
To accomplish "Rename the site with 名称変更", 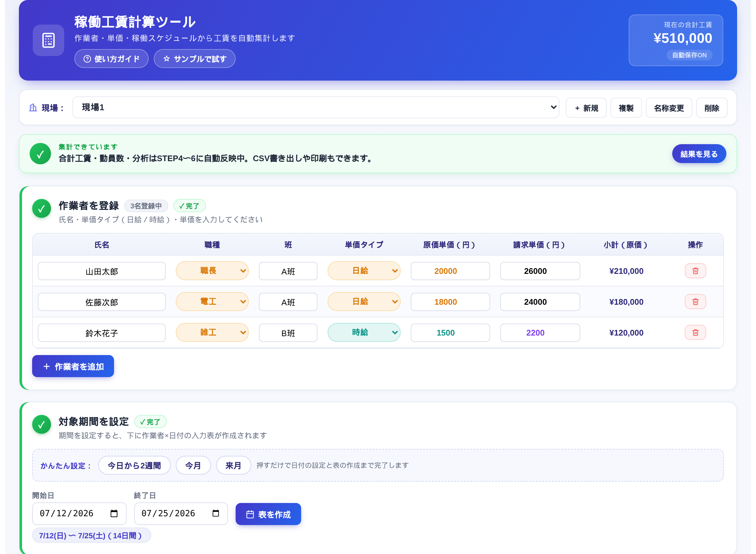I will (669, 108).
